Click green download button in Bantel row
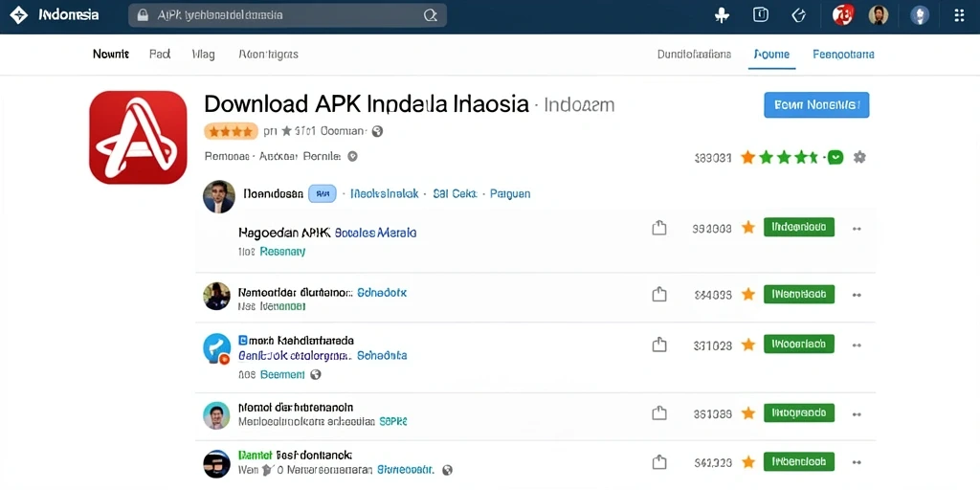 799,462
